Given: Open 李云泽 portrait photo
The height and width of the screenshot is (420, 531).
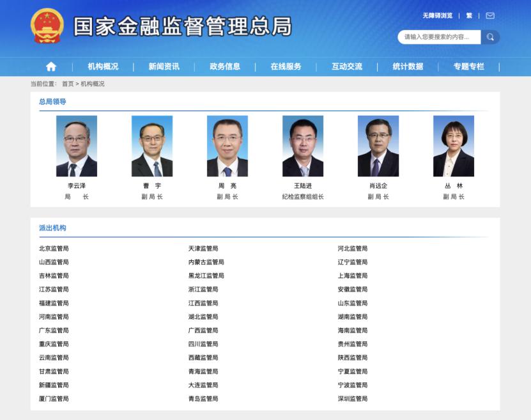Looking at the screenshot, I should tap(77, 146).
